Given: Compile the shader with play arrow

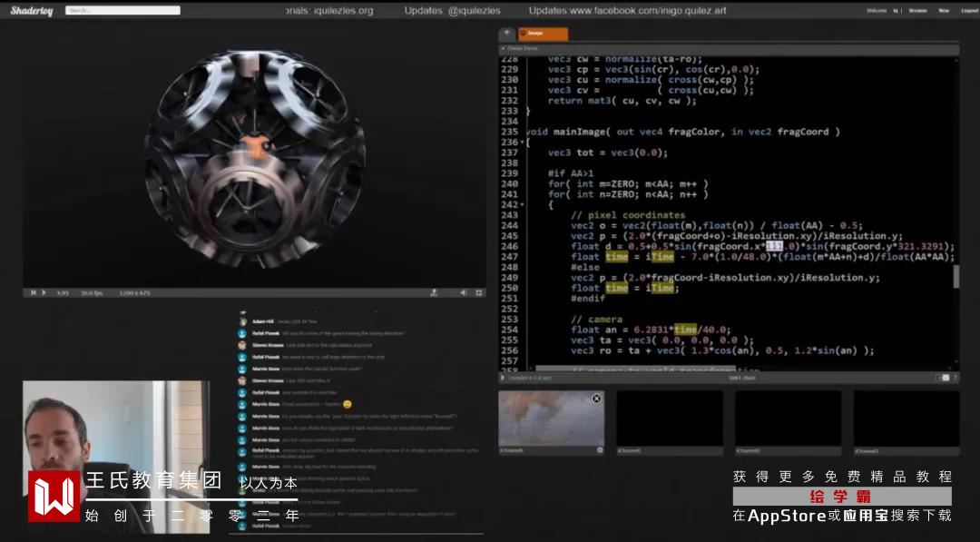Looking at the screenshot, I should point(503,378).
